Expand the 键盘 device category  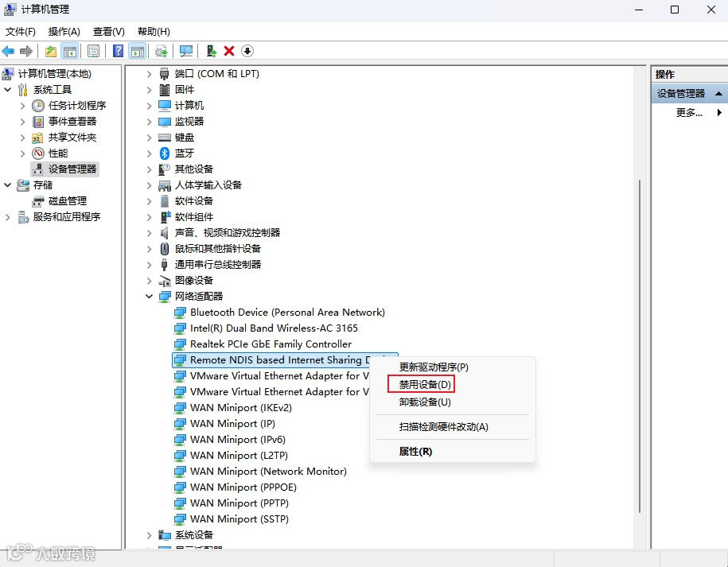(149, 138)
